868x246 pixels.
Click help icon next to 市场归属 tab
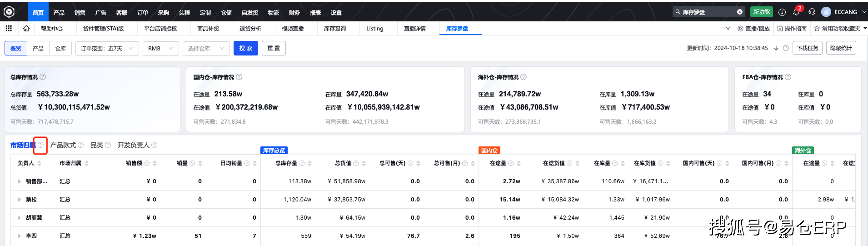(41, 145)
